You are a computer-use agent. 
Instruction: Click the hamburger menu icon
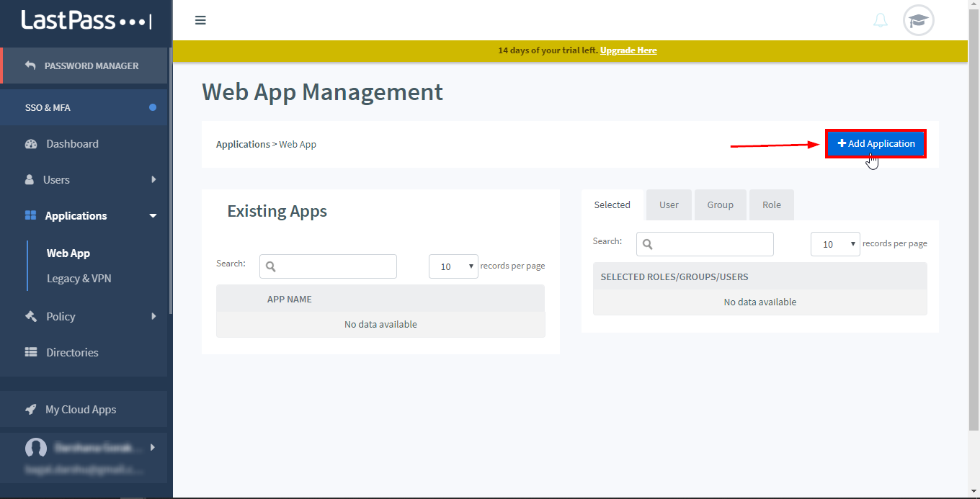(x=200, y=20)
